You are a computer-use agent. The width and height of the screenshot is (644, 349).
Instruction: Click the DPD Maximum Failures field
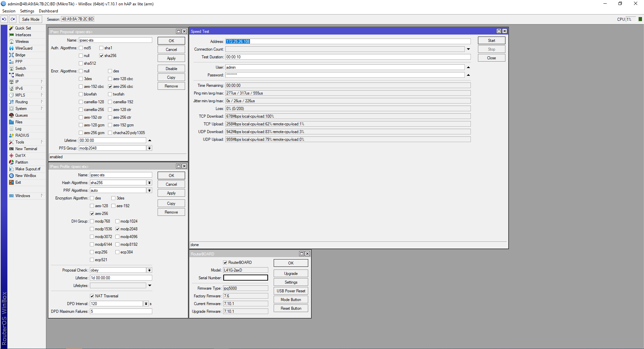[121, 311]
